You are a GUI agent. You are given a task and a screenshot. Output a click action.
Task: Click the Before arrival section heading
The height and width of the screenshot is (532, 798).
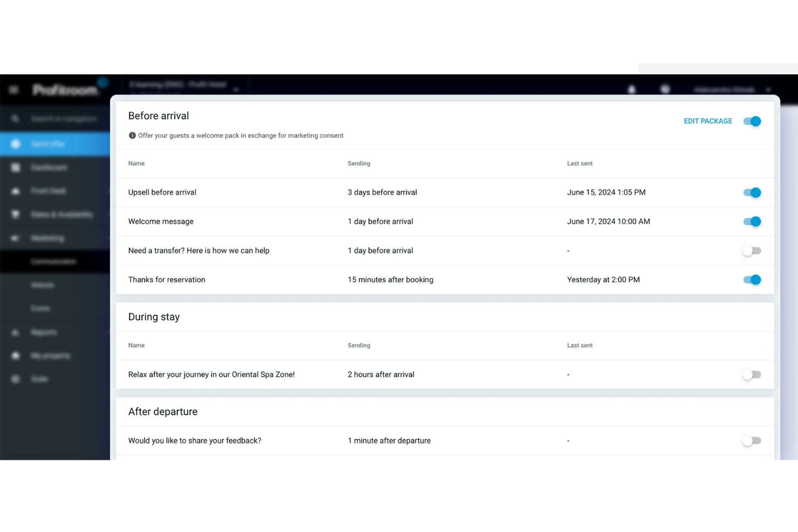tap(159, 116)
